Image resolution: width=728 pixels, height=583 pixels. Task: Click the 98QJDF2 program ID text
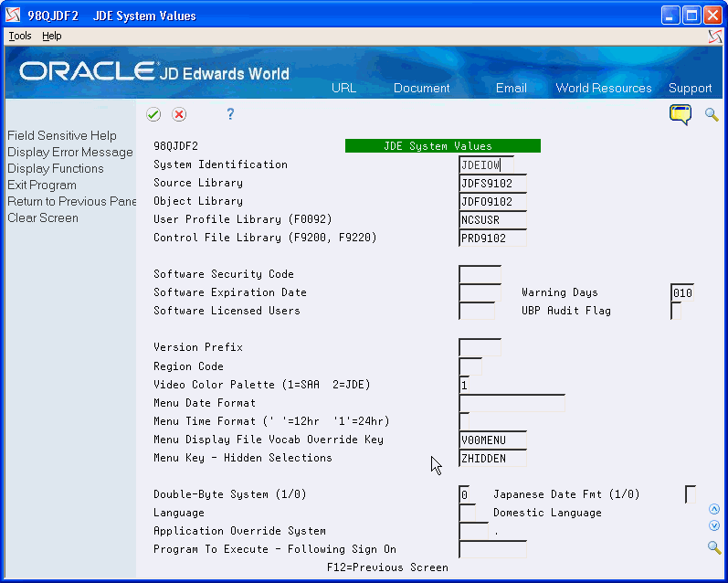[x=176, y=146]
